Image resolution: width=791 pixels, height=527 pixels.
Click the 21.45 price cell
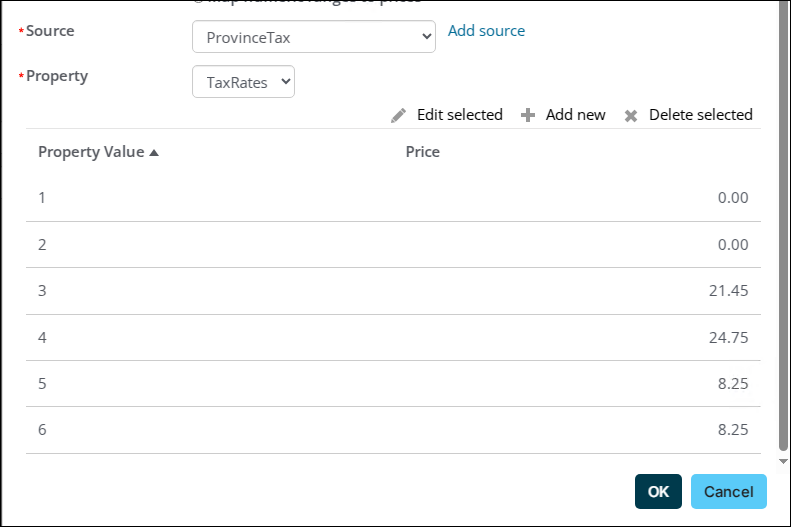pos(728,291)
